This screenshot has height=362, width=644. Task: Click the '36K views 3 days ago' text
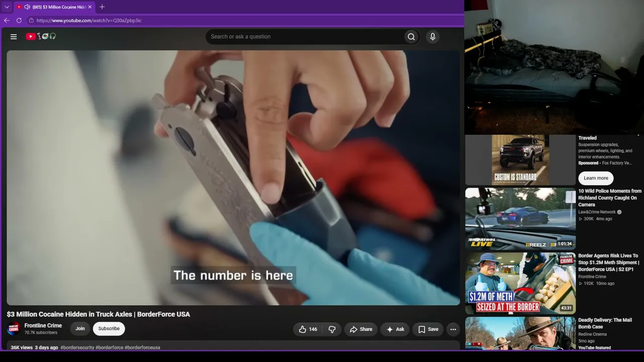[x=34, y=347]
